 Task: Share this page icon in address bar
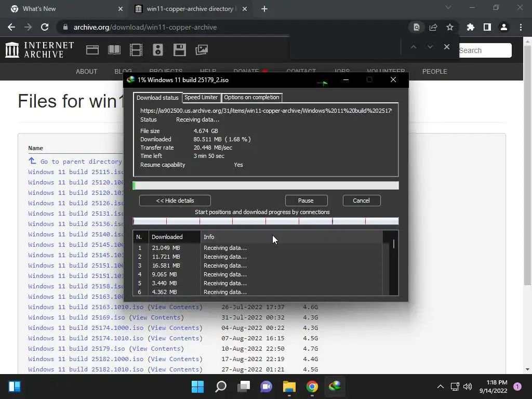click(433, 27)
